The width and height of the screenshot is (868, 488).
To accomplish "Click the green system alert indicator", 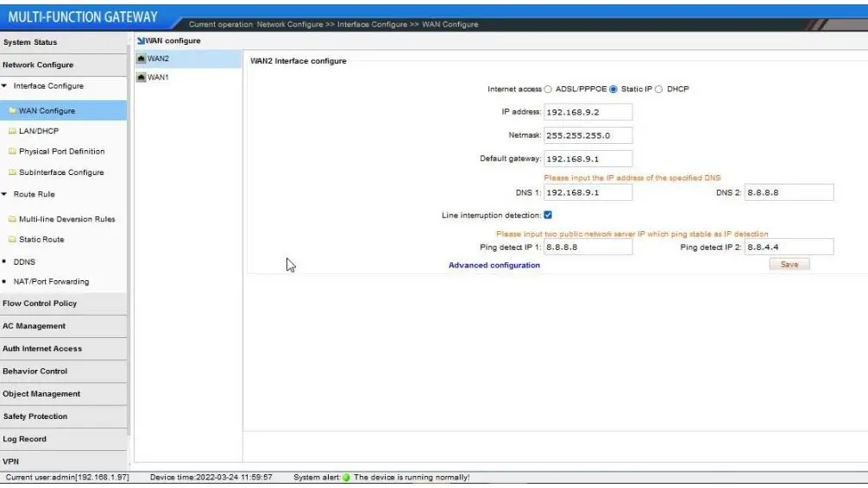I will coord(347,478).
